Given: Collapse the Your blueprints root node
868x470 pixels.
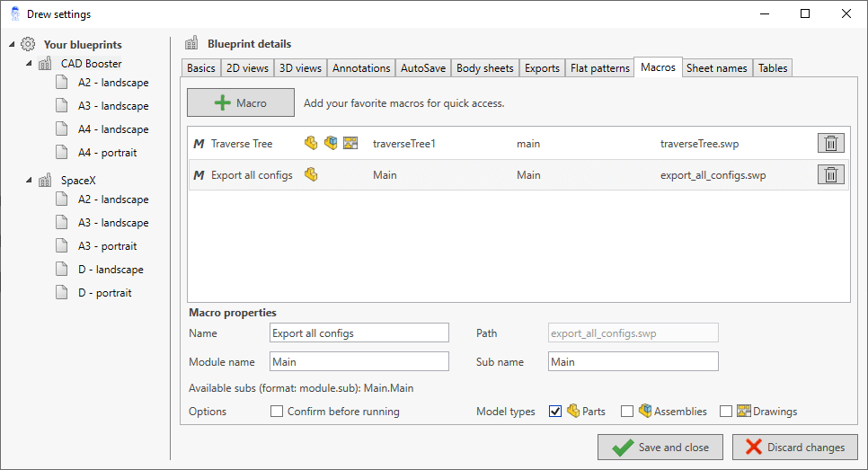Looking at the screenshot, I should click(x=11, y=44).
